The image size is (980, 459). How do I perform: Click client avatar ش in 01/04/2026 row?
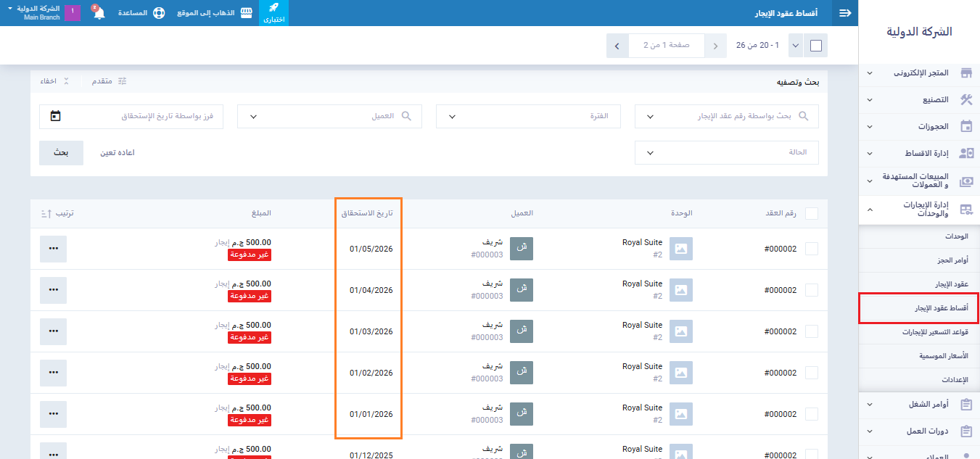(x=521, y=290)
